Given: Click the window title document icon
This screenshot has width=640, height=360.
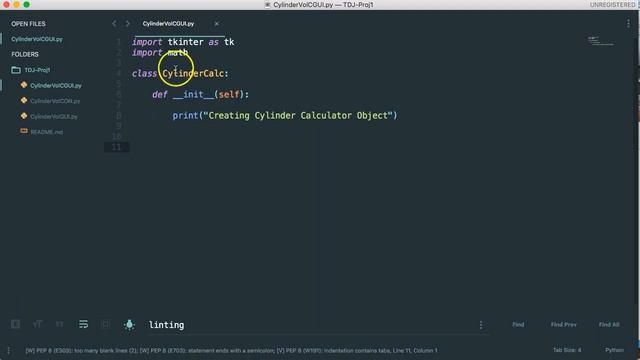Looking at the screenshot, I should click(268, 5).
